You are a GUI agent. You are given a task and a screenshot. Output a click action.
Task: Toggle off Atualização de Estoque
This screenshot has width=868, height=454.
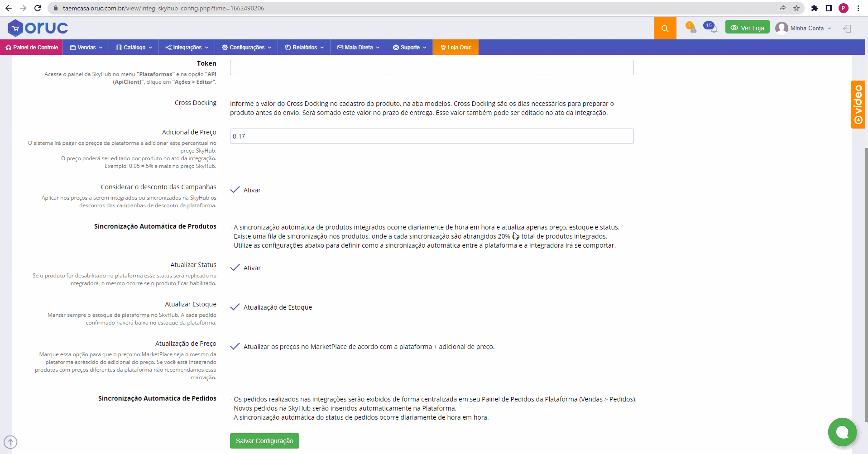pyautogui.click(x=235, y=307)
